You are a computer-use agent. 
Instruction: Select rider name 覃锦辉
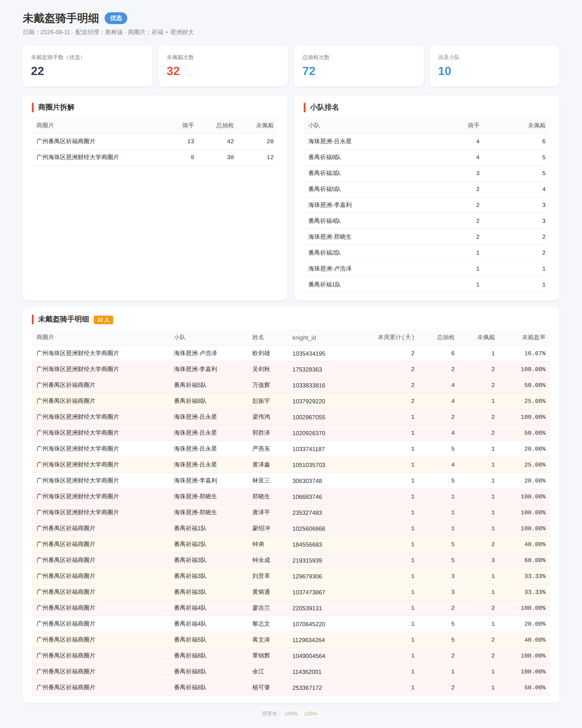click(261, 655)
